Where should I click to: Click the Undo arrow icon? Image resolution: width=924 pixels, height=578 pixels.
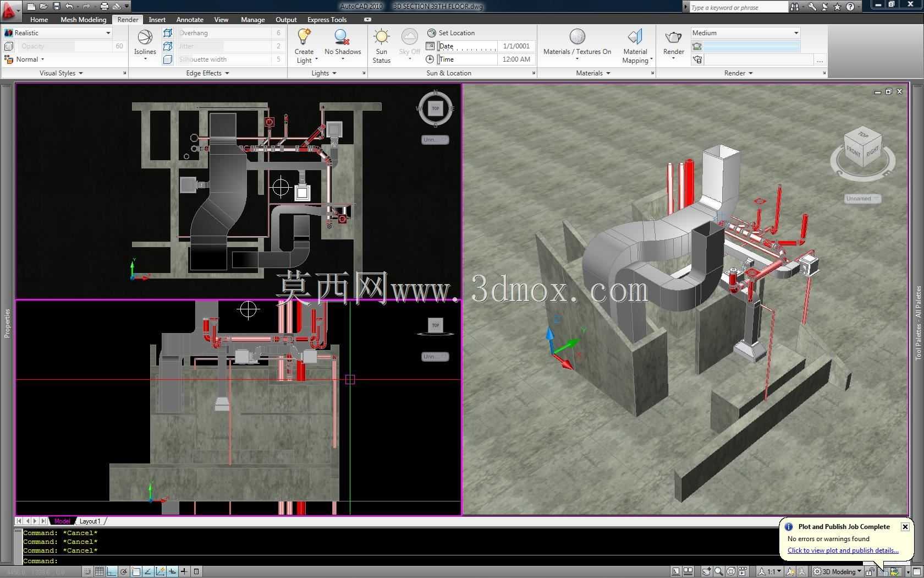69,7
